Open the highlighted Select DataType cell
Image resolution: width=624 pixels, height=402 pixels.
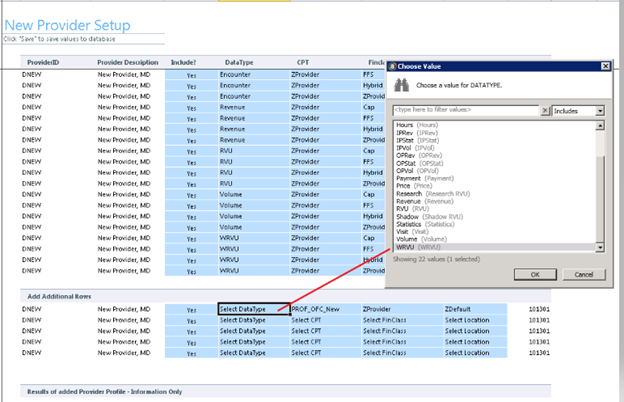(x=252, y=309)
